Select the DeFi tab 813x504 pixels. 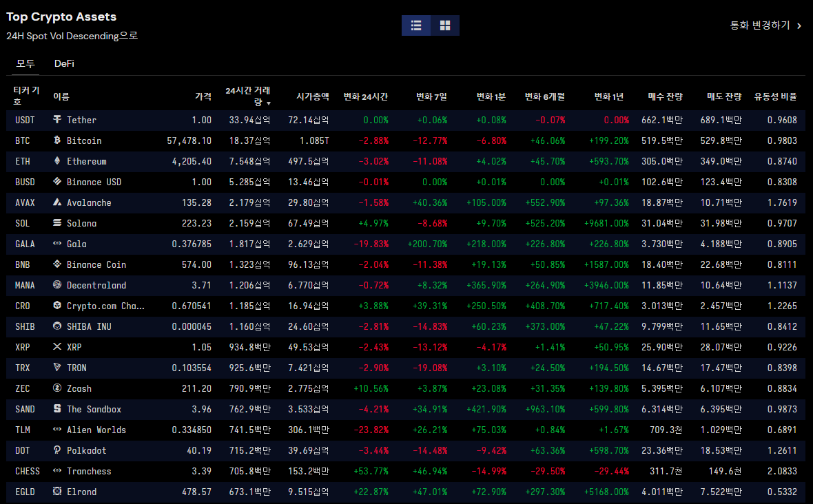64,64
